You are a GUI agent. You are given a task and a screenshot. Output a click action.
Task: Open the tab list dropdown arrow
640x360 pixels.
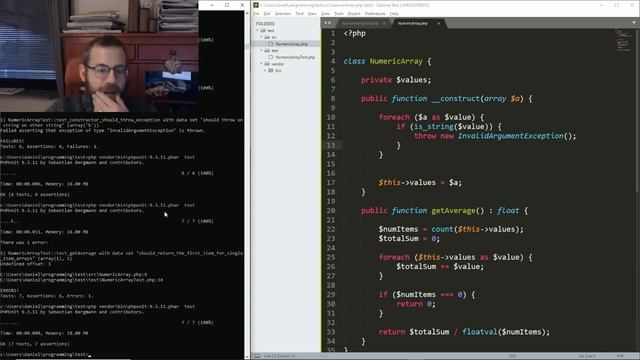click(x=634, y=23)
